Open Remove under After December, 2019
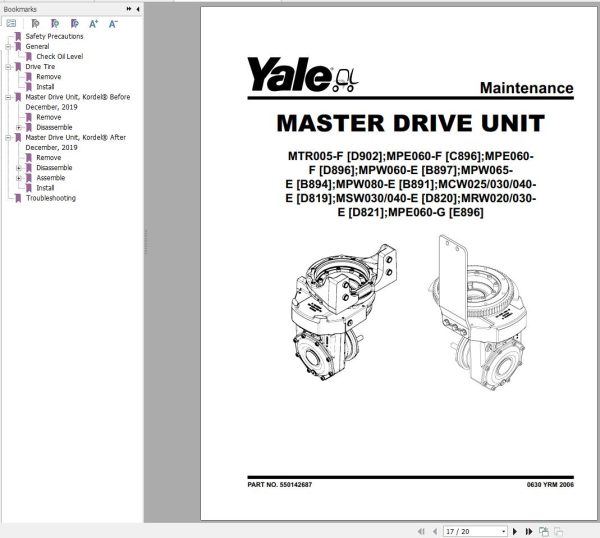This screenshot has height=538, width=600. click(49, 158)
